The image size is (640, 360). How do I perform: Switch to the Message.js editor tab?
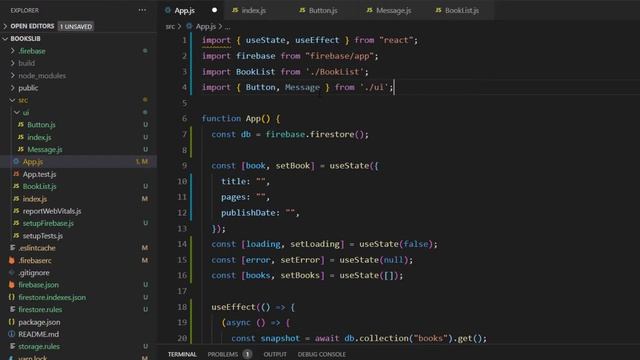tap(393, 10)
